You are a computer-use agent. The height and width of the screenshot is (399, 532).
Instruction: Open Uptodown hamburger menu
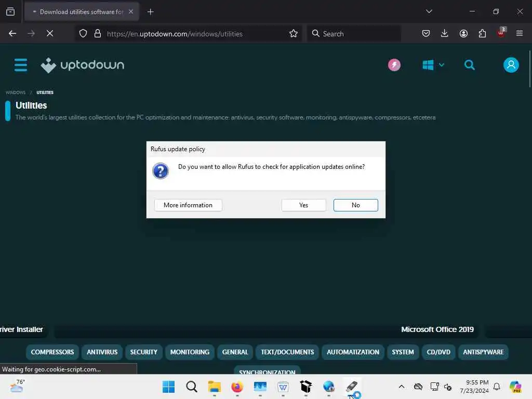tap(21, 65)
